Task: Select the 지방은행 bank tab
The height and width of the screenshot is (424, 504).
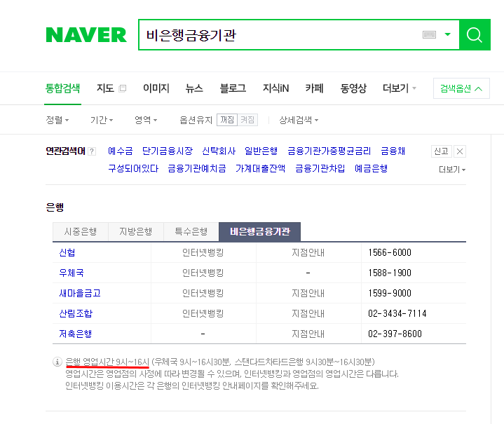Action: 136,231
